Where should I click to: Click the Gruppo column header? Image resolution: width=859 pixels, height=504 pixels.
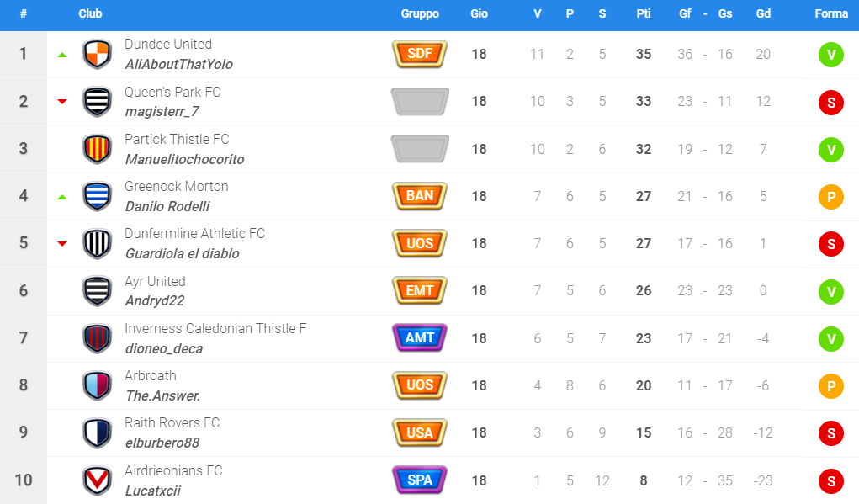click(420, 14)
